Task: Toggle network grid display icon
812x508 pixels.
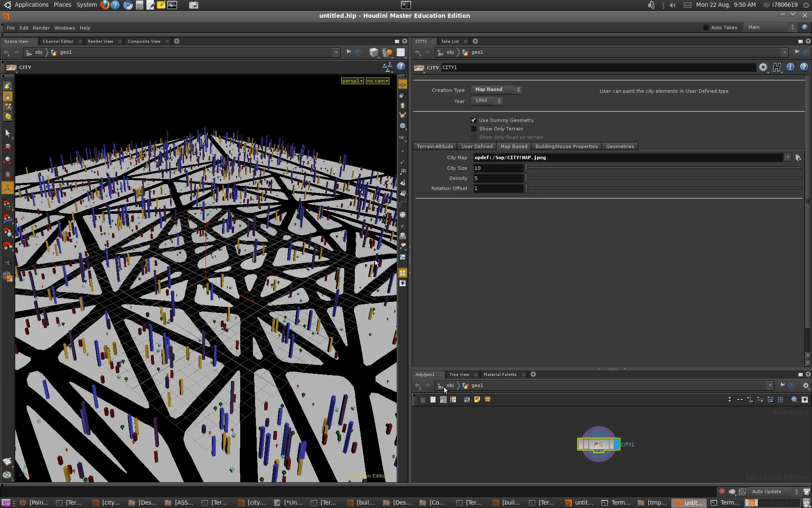Action: [x=781, y=400]
